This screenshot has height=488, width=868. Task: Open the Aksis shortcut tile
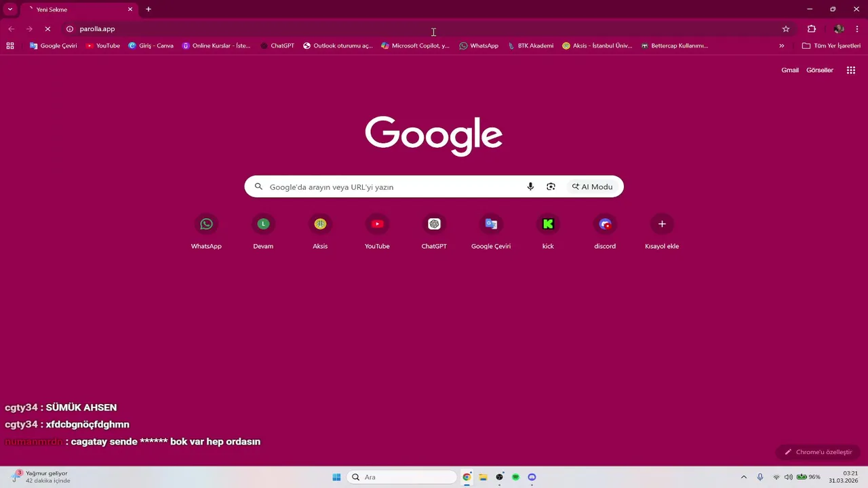click(320, 232)
